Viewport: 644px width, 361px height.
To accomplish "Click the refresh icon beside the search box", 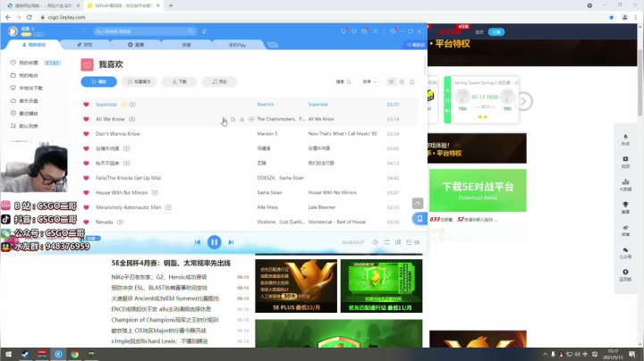I will pyautogui.click(x=204, y=31).
